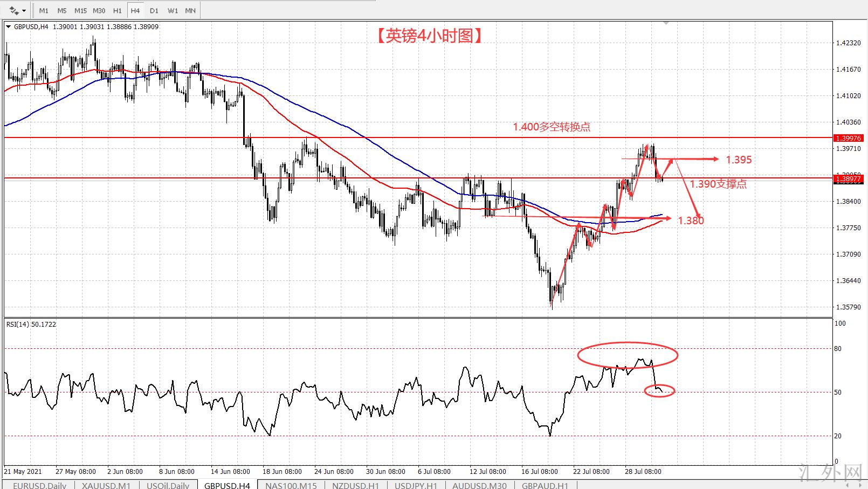Screen dimensions: 868x489
Task: Open the dropdown arrow beside the arrows icon
Action: tap(24, 11)
